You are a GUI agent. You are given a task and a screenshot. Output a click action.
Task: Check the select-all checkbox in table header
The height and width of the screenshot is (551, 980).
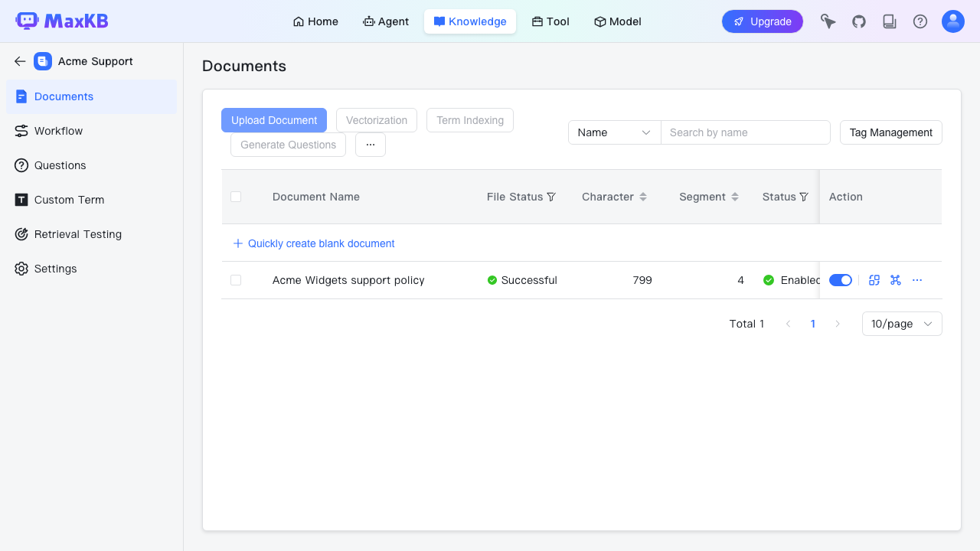click(x=236, y=197)
